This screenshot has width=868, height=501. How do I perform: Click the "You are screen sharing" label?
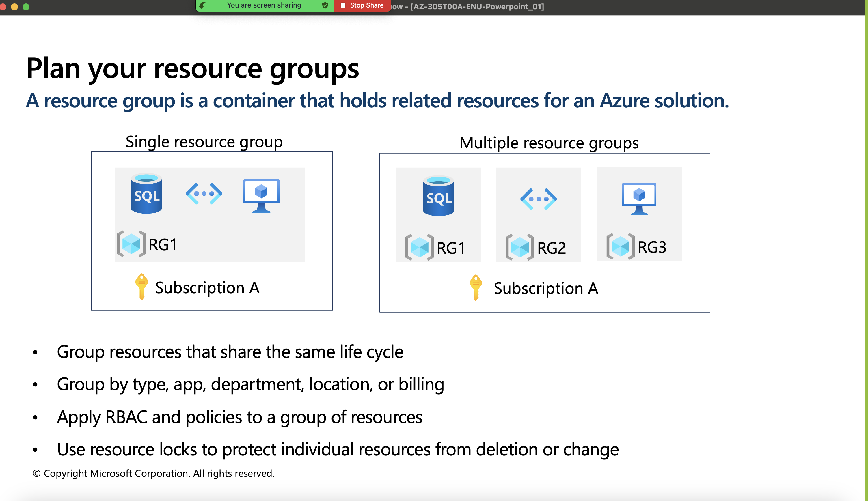264,5
